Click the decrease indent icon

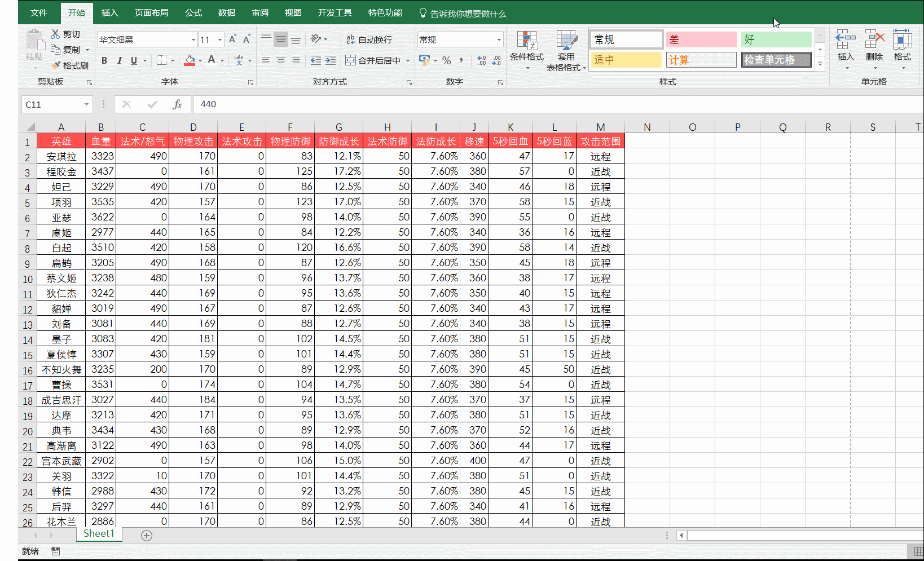pyautogui.click(x=316, y=60)
